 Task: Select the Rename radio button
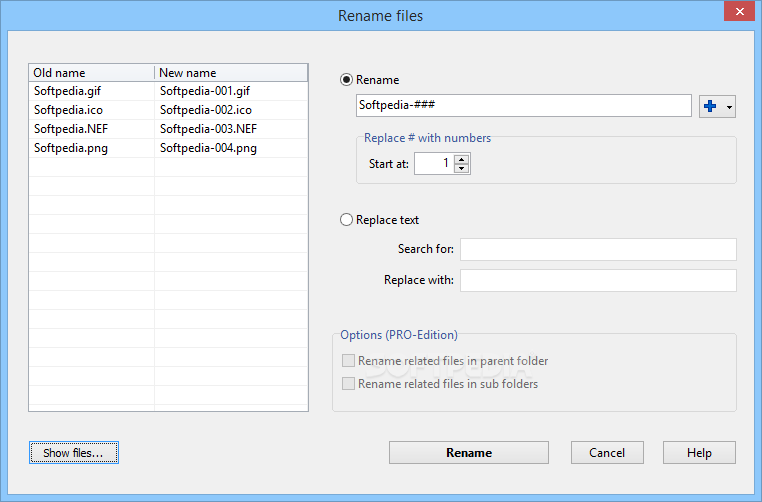346,80
